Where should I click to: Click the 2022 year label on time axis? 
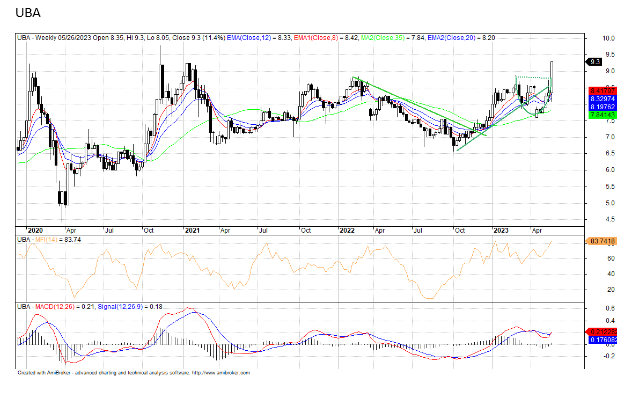(x=347, y=231)
